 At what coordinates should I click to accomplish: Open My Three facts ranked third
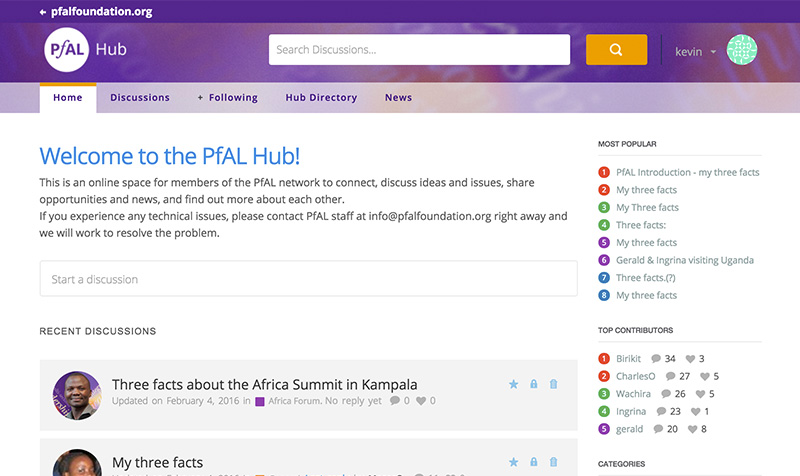pos(647,208)
